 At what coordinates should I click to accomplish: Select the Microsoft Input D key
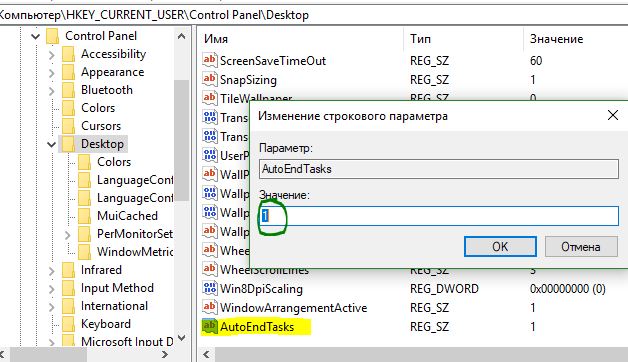click(127, 341)
